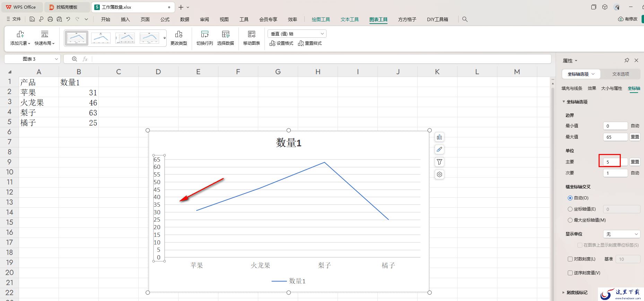
Task: Open chart settings hexagon button beside chart
Action: click(440, 174)
